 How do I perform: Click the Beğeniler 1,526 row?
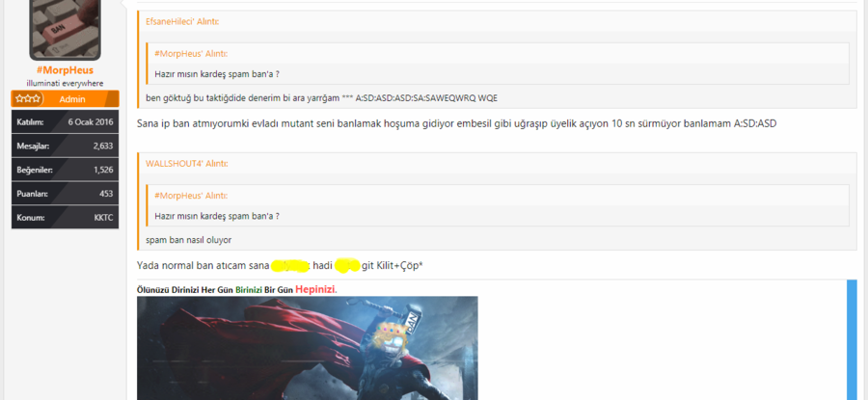65,170
